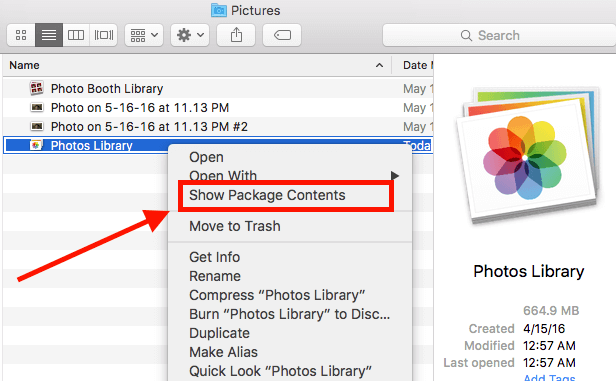Toggle the sort order arrow in the Name column
The image size is (616, 381).
click(379, 65)
